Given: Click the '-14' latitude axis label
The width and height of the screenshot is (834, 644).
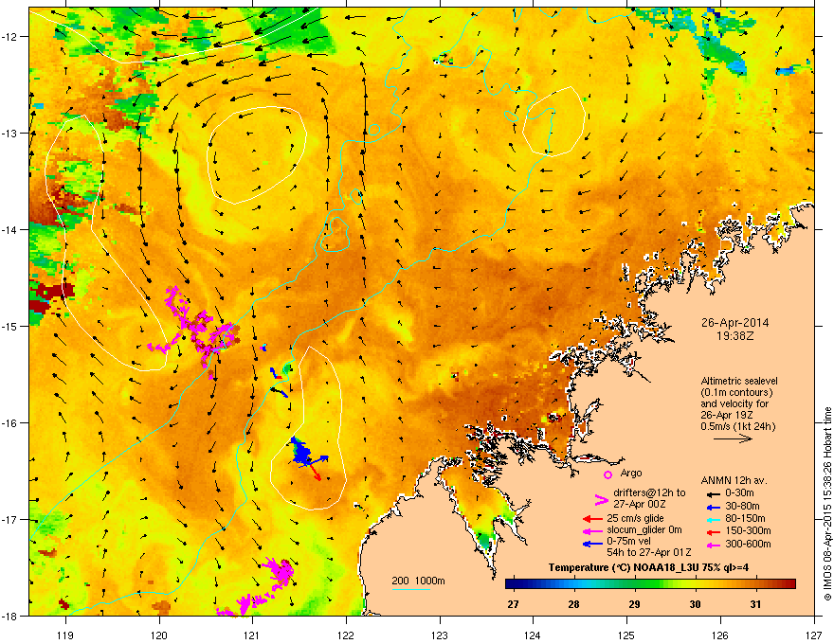Looking at the screenshot, I should [9, 229].
